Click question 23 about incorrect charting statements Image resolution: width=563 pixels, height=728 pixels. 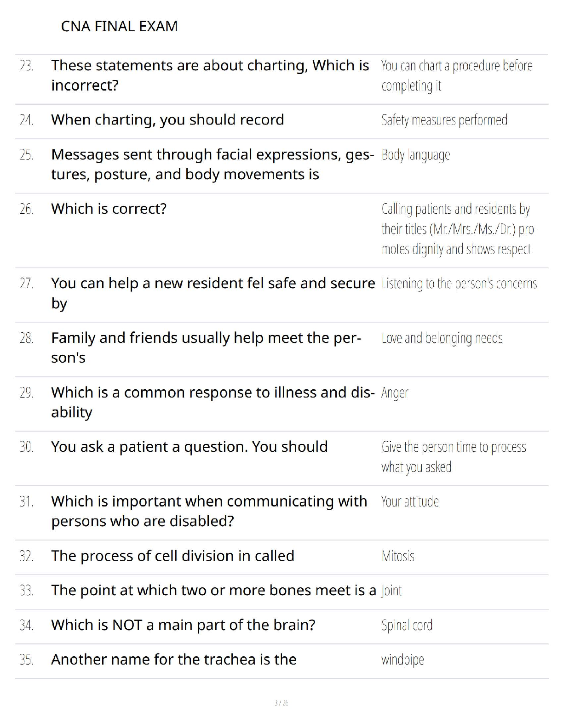coord(210,75)
